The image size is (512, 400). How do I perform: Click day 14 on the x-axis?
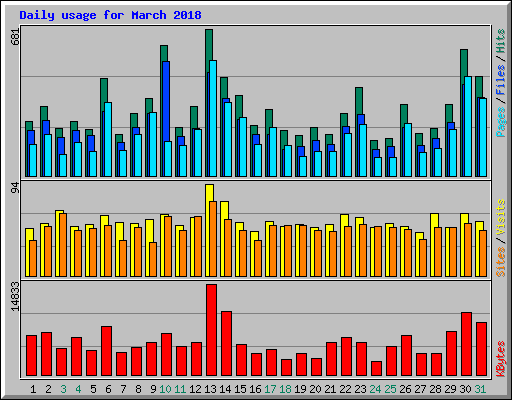[x=225, y=389]
